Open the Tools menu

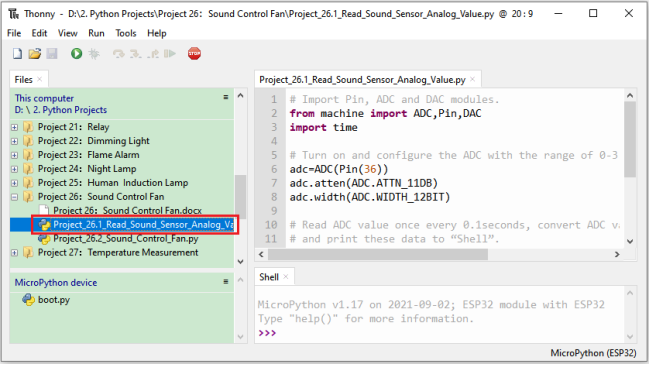point(126,33)
